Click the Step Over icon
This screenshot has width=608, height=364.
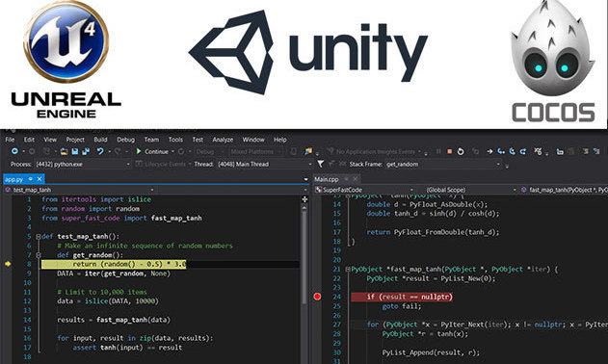(513, 151)
